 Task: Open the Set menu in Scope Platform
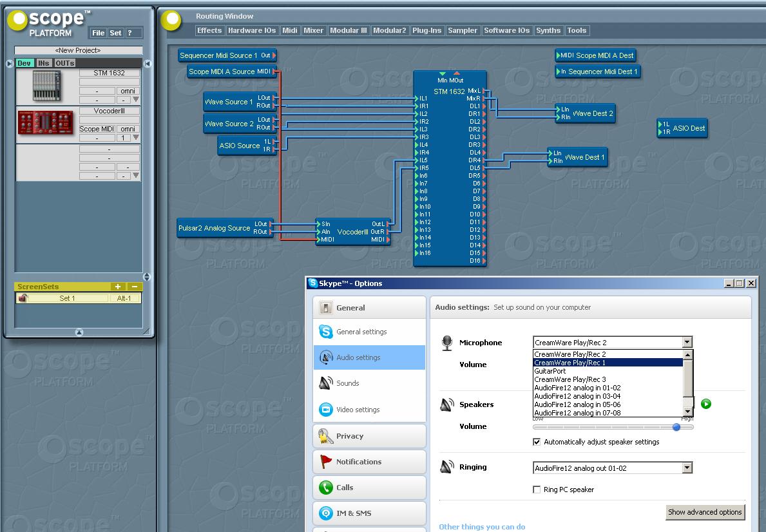(115, 33)
